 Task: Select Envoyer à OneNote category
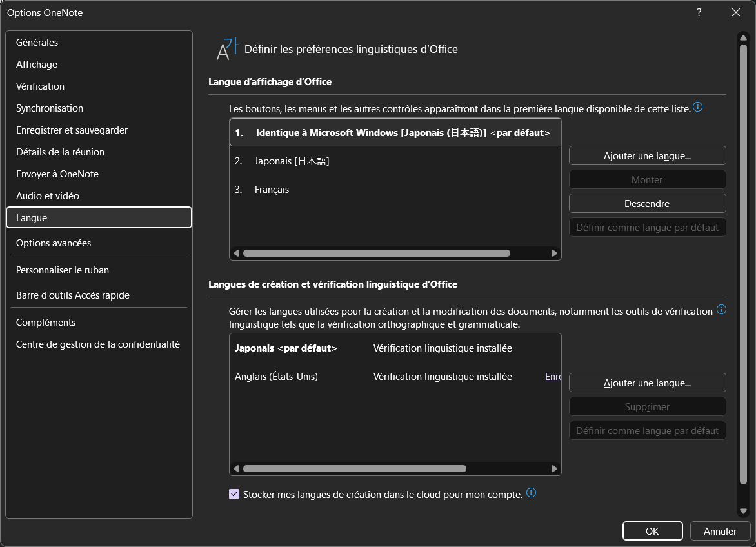pyautogui.click(x=99, y=174)
